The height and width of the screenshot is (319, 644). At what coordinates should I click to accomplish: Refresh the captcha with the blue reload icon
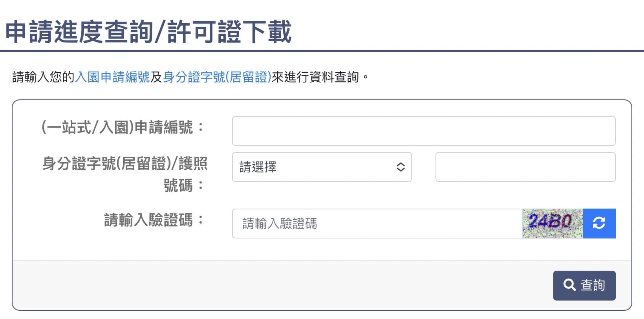pyautogui.click(x=599, y=223)
